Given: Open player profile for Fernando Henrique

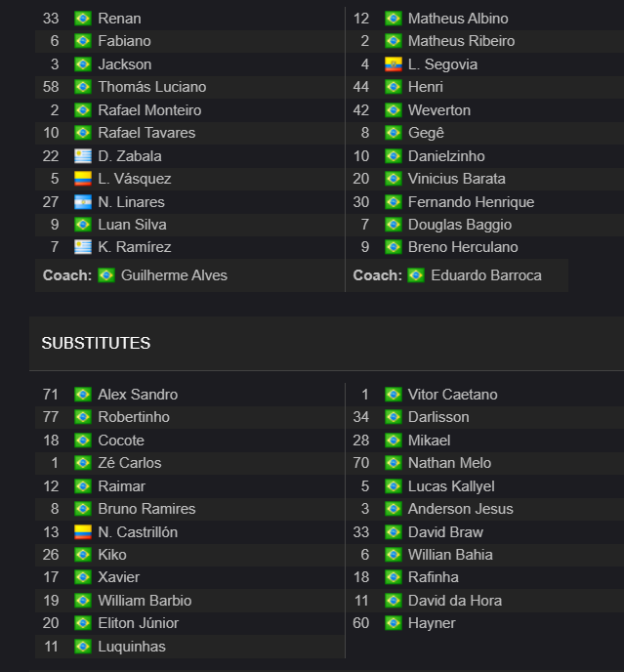Looking at the screenshot, I should coord(471,202).
